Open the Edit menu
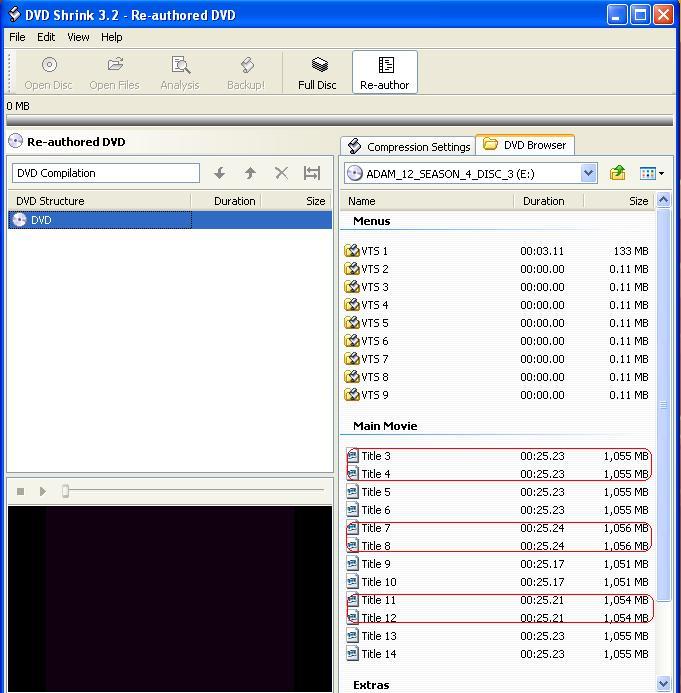The height and width of the screenshot is (693, 681). tap(46, 37)
